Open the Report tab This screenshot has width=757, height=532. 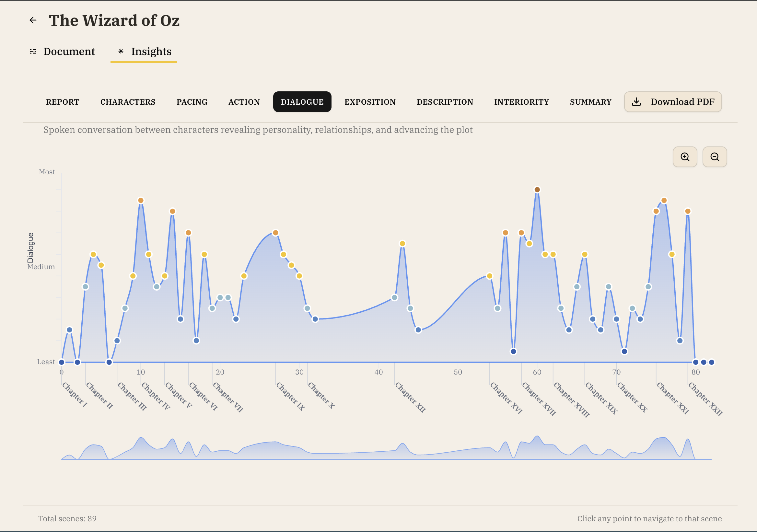click(x=63, y=102)
